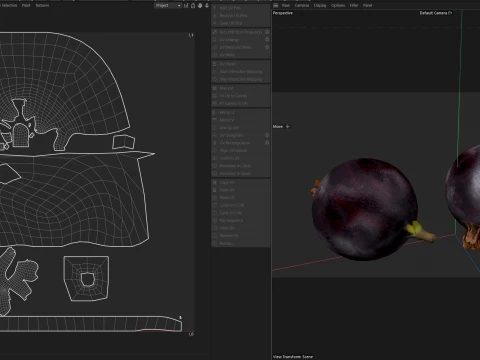Click the Fit UV to Canvas icon
480x360 pixels.
pyautogui.click(x=215, y=96)
